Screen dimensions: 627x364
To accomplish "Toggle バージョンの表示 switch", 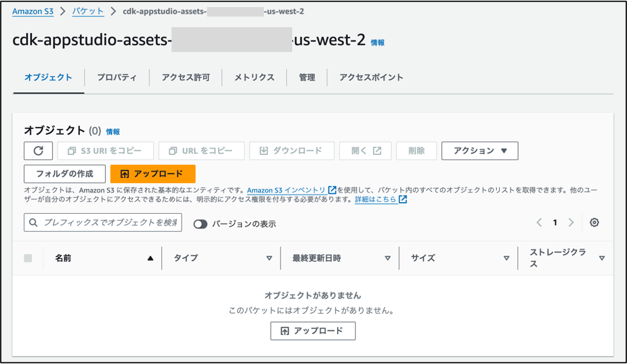I will (201, 224).
